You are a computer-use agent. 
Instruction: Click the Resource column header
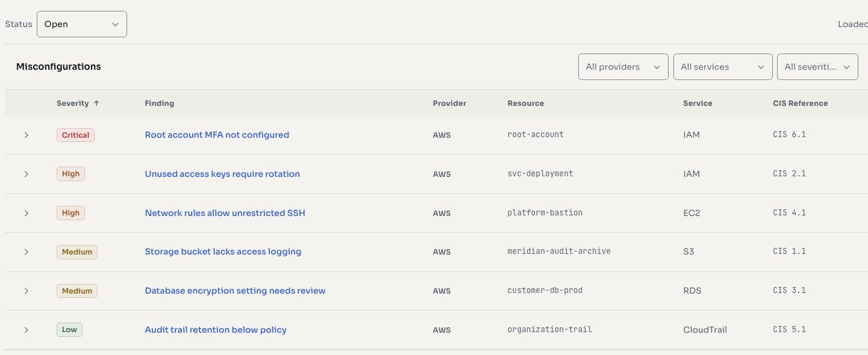pos(526,103)
